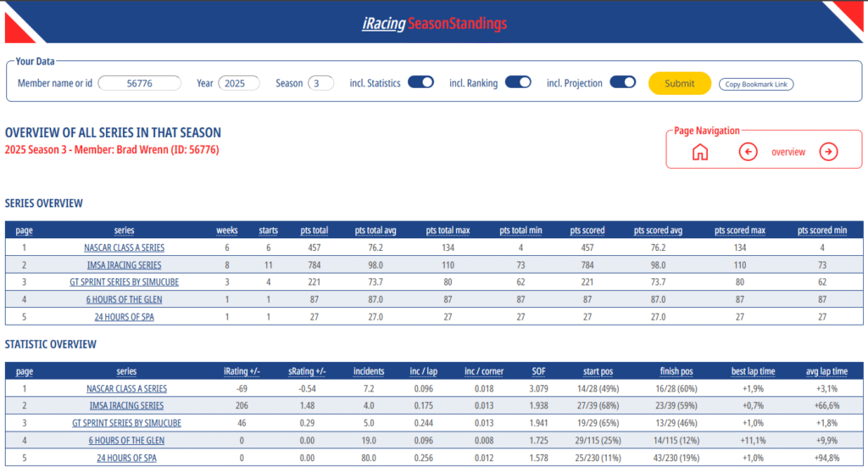Viewport: 868px width, 473px height.
Task: Open GT SPRINT SERIES BY SIMUCUBE in Statistic Overview
Action: [126, 423]
